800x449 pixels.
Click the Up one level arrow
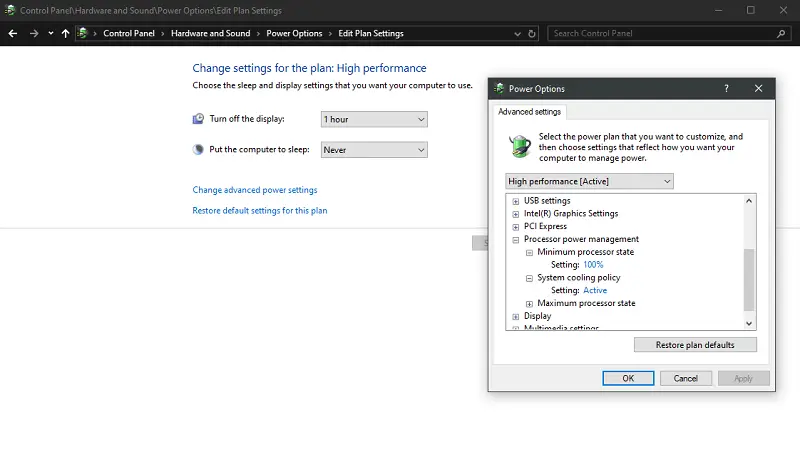click(x=66, y=33)
